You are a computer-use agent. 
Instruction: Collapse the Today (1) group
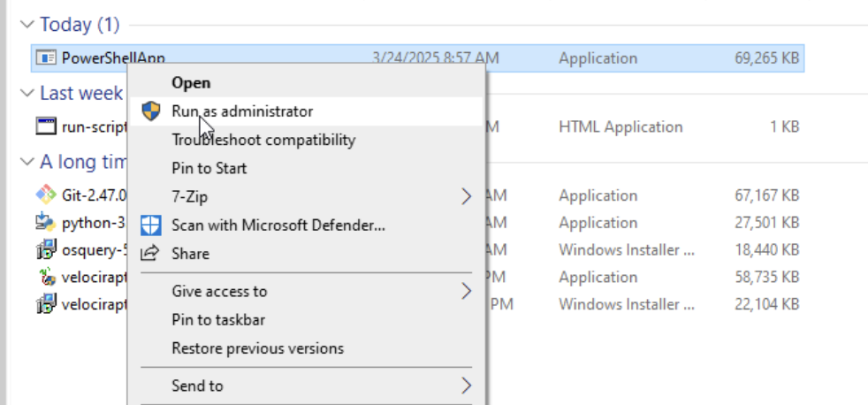(27, 25)
